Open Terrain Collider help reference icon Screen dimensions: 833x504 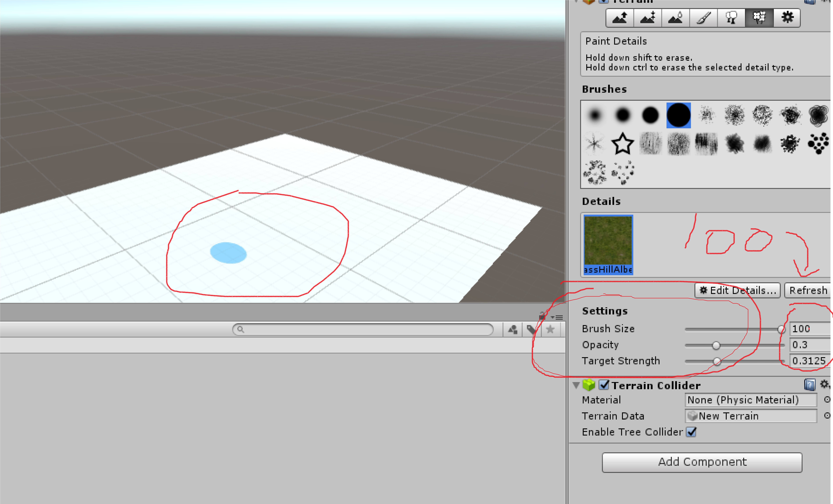click(810, 385)
